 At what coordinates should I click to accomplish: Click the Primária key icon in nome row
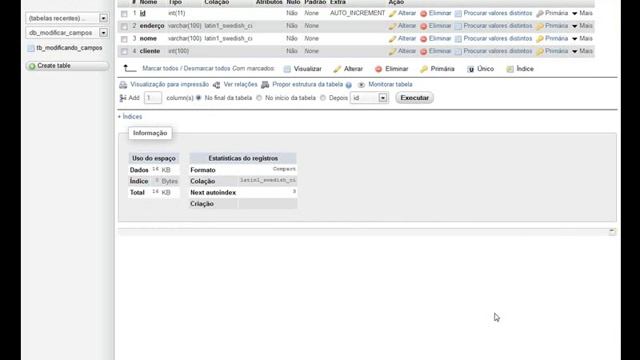coord(540,39)
